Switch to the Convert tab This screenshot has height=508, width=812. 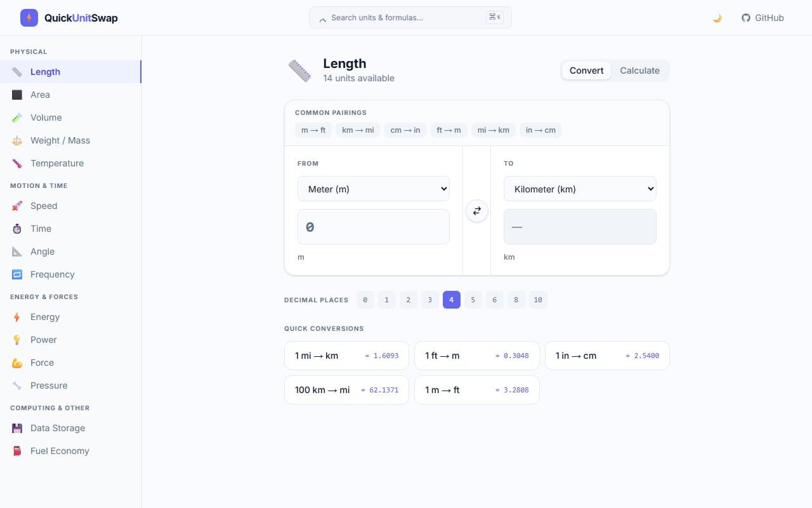click(586, 70)
